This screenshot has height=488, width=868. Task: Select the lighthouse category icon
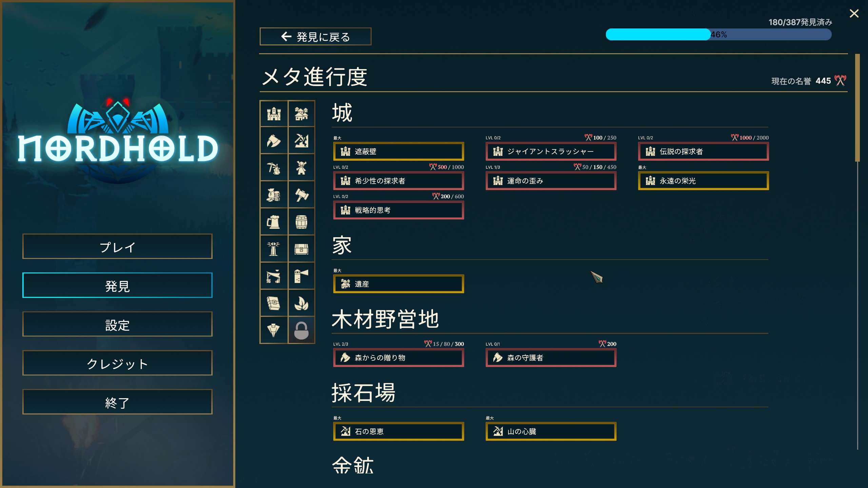point(301,276)
